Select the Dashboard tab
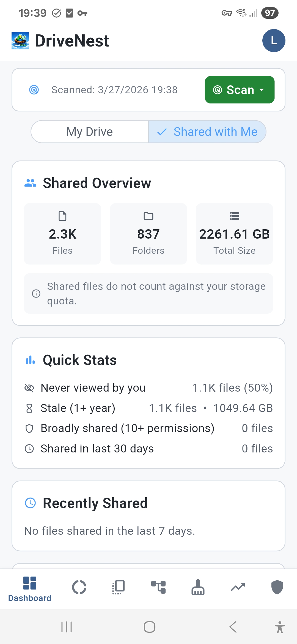The height and width of the screenshot is (644, 297). pyautogui.click(x=30, y=589)
